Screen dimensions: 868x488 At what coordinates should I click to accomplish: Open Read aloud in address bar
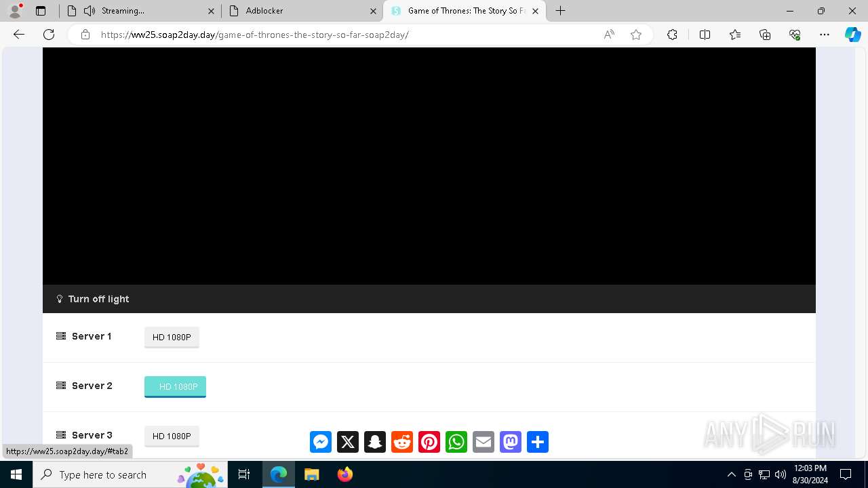(x=609, y=35)
